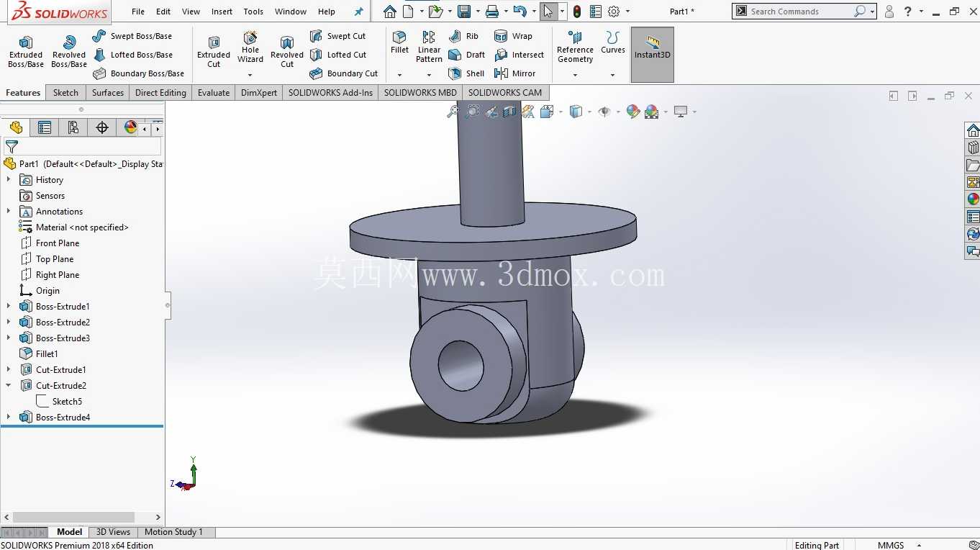Click the Rebuild traffic light icon
The width and height of the screenshot is (980, 550).
click(577, 12)
